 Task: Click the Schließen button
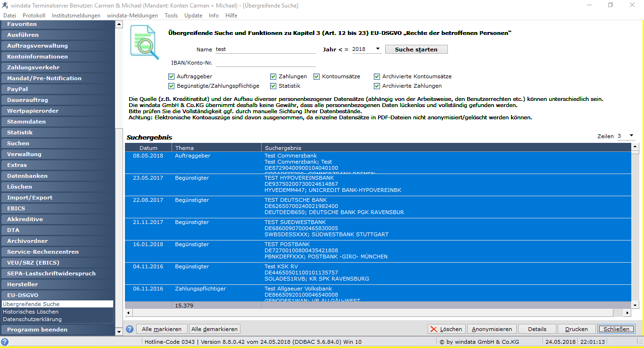616,329
